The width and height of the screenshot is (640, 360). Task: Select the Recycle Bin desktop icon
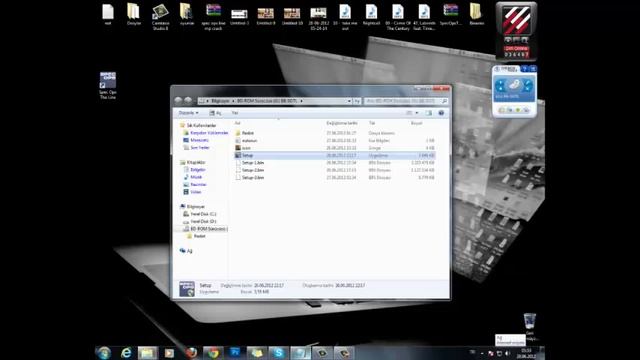coord(530,327)
